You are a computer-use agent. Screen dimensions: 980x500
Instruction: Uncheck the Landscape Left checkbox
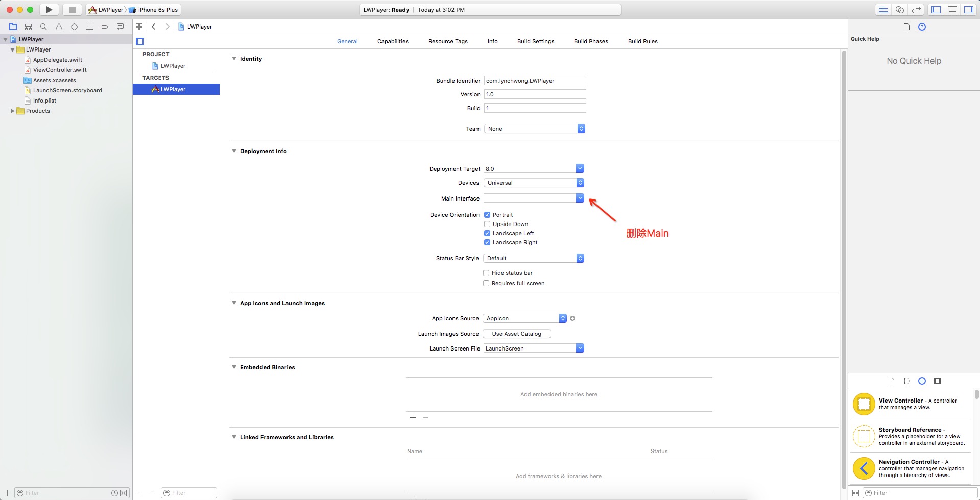[487, 233]
